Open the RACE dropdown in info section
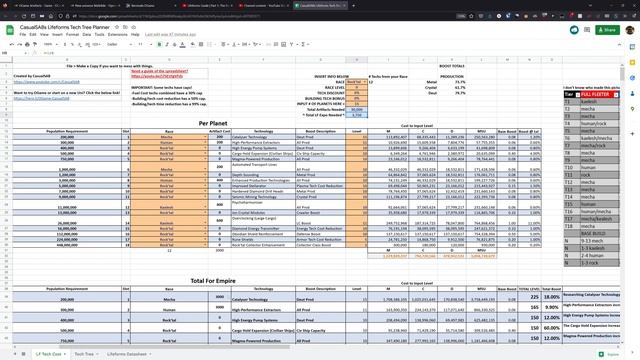This screenshot has height=360, width=640. (x=364, y=82)
